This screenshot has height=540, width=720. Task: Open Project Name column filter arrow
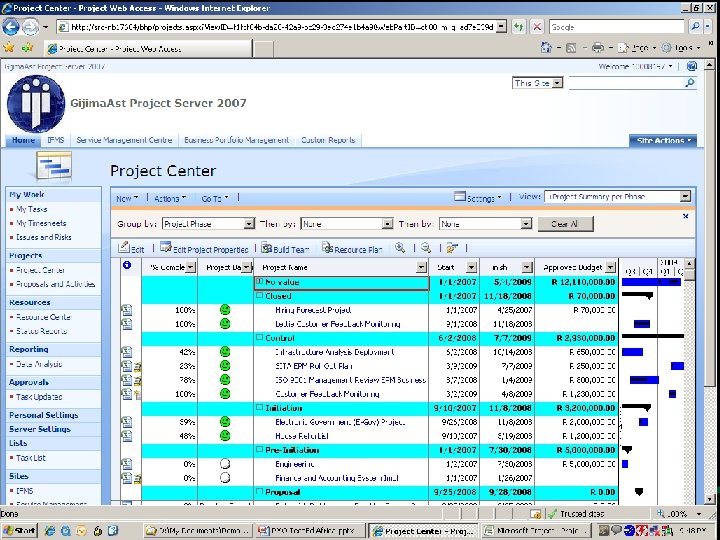422,267
